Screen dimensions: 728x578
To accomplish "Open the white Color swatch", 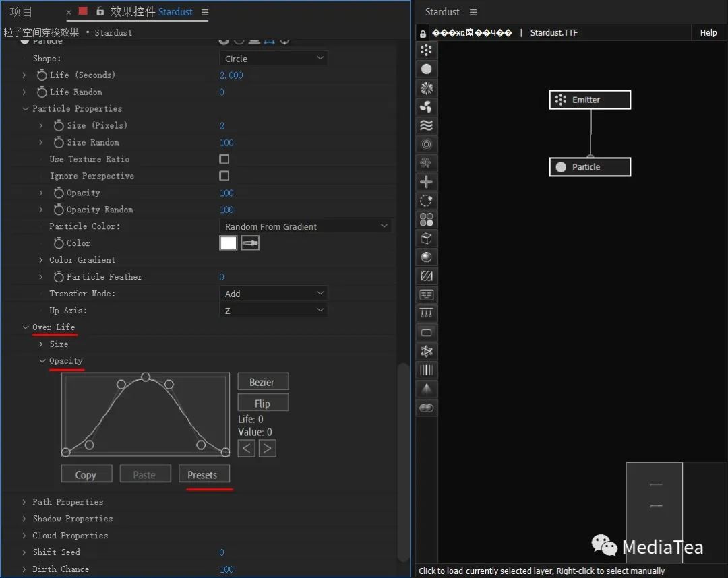I will tap(228, 243).
